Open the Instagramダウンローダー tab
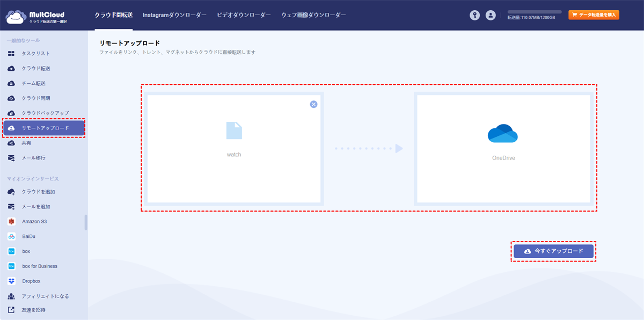 tap(174, 16)
